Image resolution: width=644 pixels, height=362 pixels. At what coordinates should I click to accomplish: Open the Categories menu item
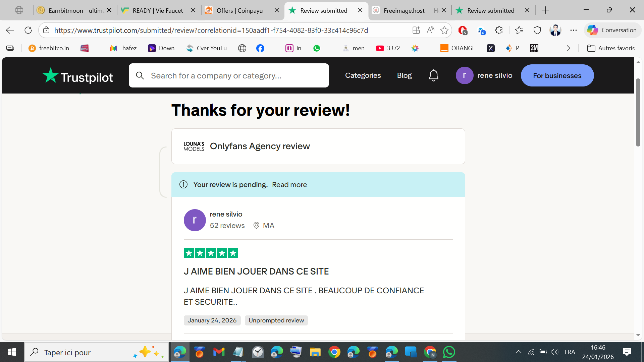coord(363,75)
